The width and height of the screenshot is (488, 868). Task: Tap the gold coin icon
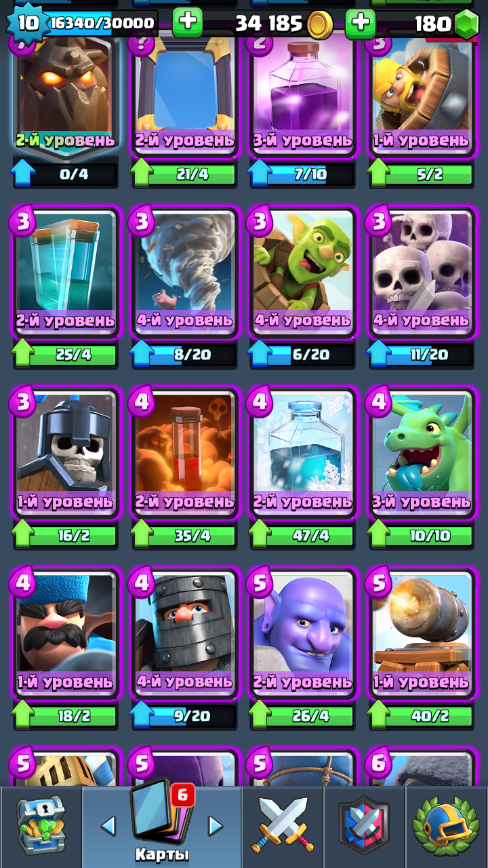pos(319,24)
